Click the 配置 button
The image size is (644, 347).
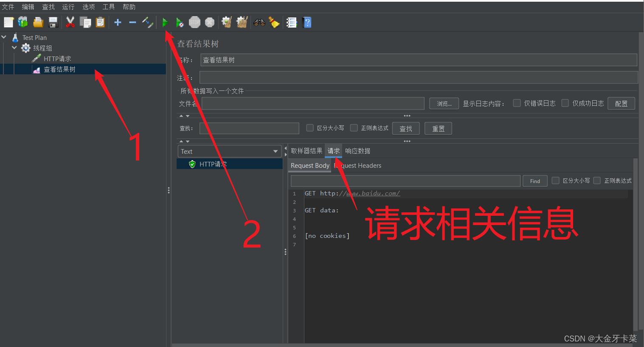coord(621,103)
